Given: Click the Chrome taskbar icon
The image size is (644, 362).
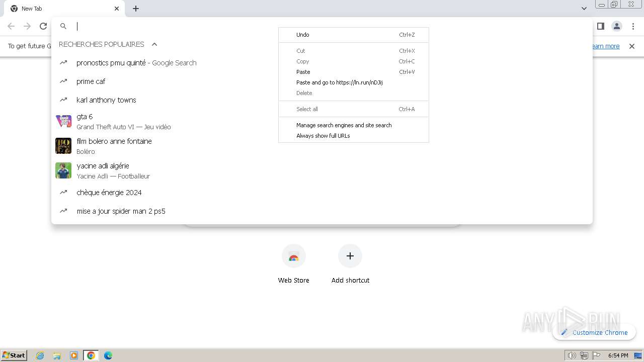Looking at the screenshot, I should click(91, 355).
